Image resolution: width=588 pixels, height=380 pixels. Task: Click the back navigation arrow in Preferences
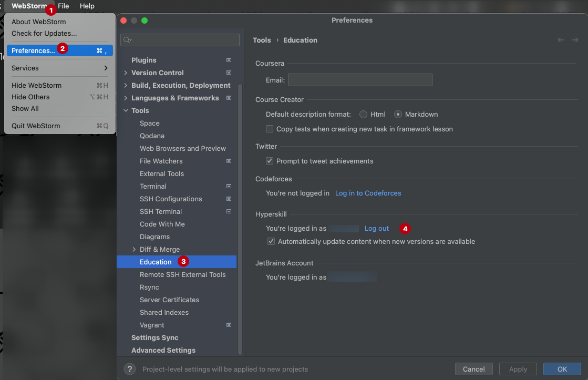pos(561,40)
